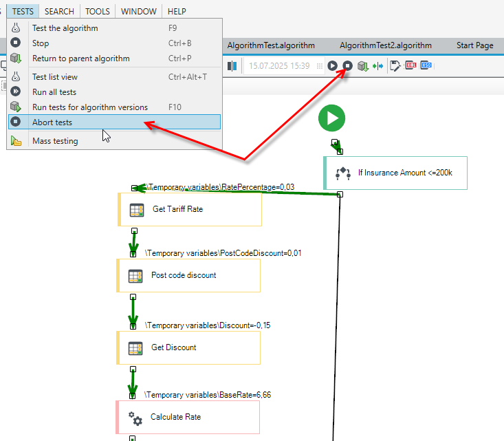Image resolution: width=504 pixels, height=441 pixels.
Task: Select the Calculate Rate block
Action: pos(188,417)
